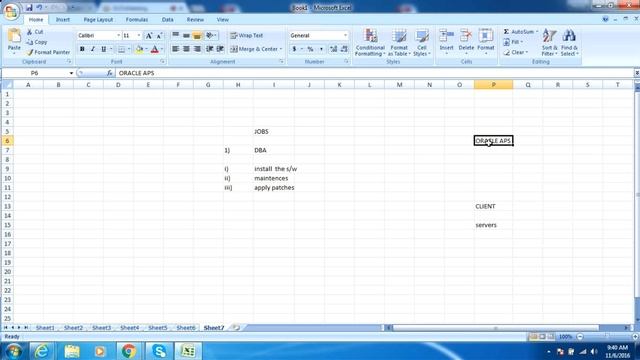Cut the selected cell
Viewport: 640px width, 360px height.
coord(35,32)
